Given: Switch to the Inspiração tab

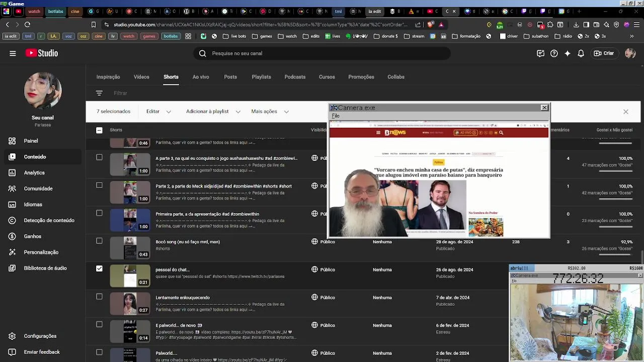Looking at the screenshot, I should (x=108, y=77).
